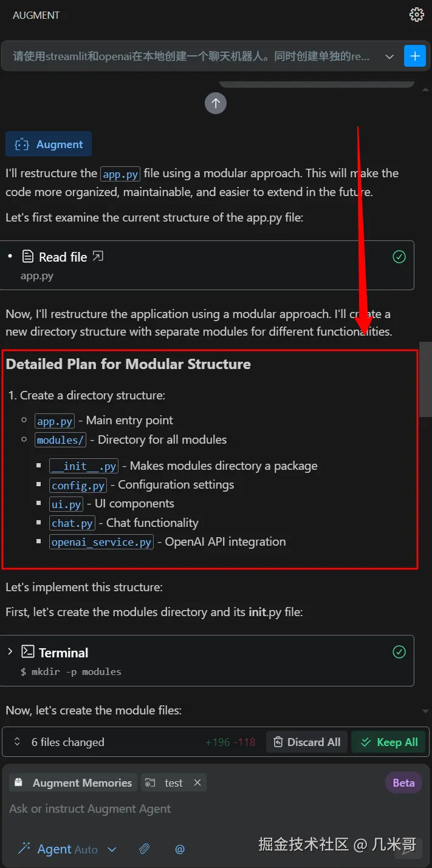Expand the 6 files changed list
Screen dimensions: 432x868
pyautogui.click(x=17, y=742)
